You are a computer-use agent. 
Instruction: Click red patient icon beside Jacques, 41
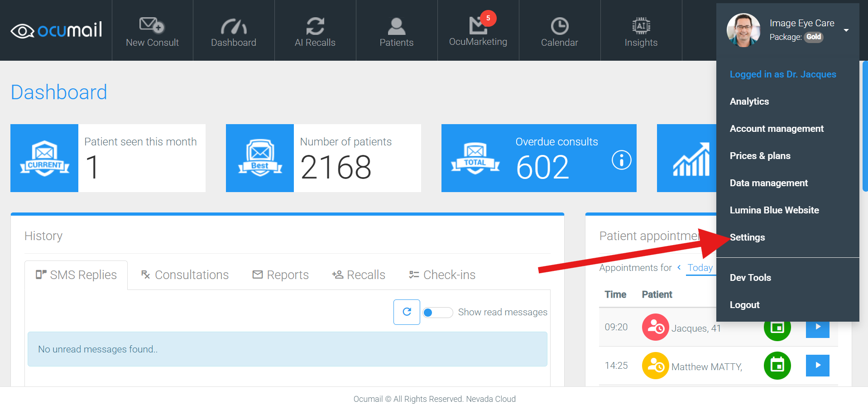pyautogui.click(x=655, y=327)
